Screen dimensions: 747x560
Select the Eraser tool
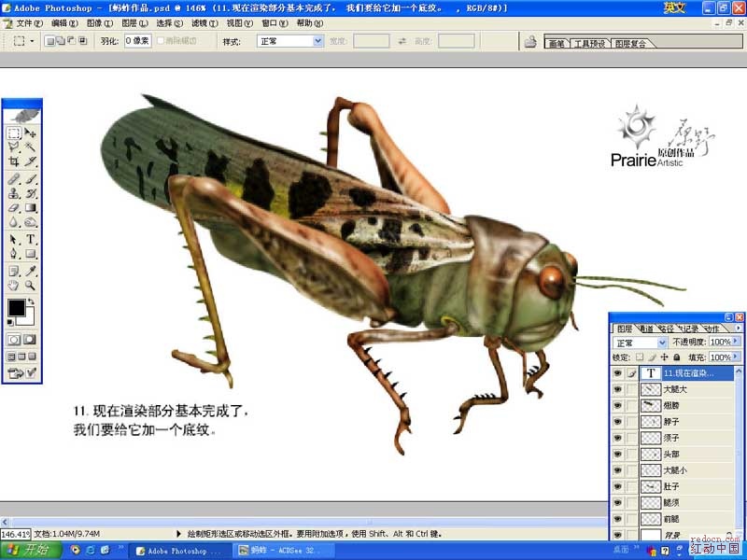click(14, 207)
